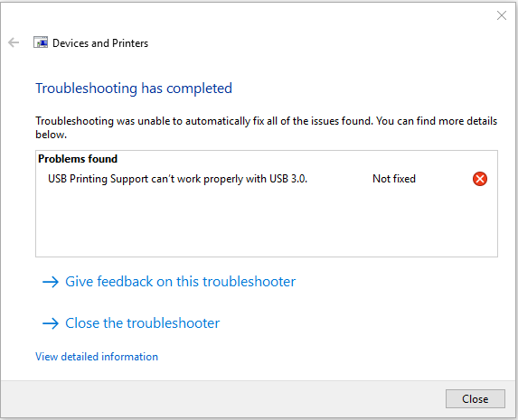Viewport: 518px width, 420px height.
Task: Click the Devices and Printers title text
Action: coord(100,43)
